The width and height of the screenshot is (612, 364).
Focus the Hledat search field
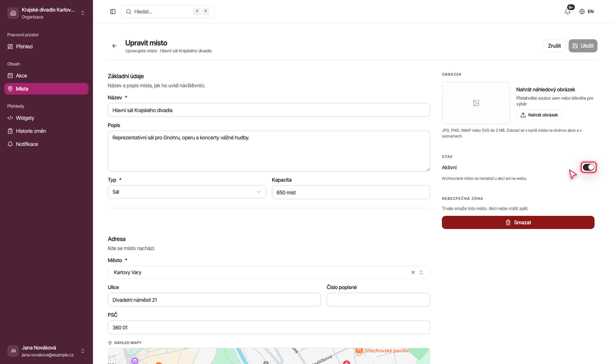point(167,12)
